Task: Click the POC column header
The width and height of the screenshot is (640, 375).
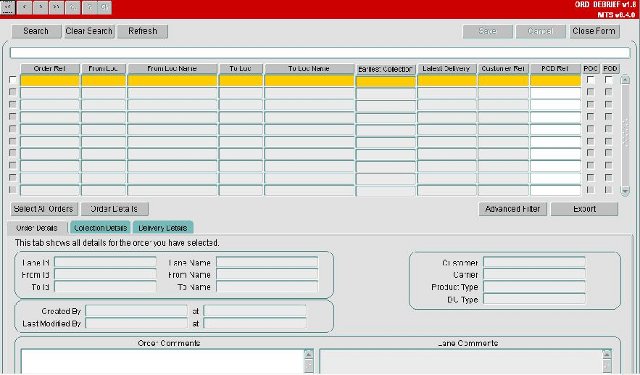Action: coord(591,69)
